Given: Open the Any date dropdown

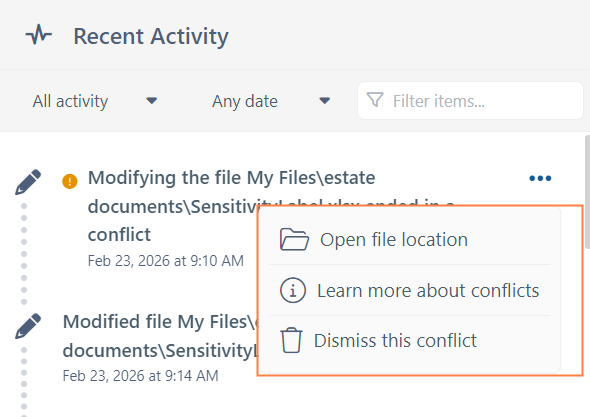Looking at the screenshot, I should [271, 101].
